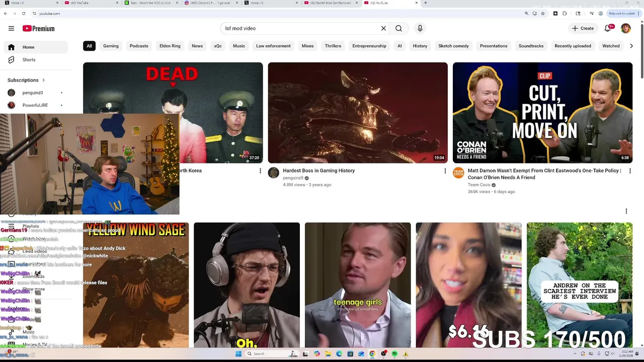Reload the page with the refresh button
Image resolution: width=644 pixels, height=362 pixels.
[24, 14]
